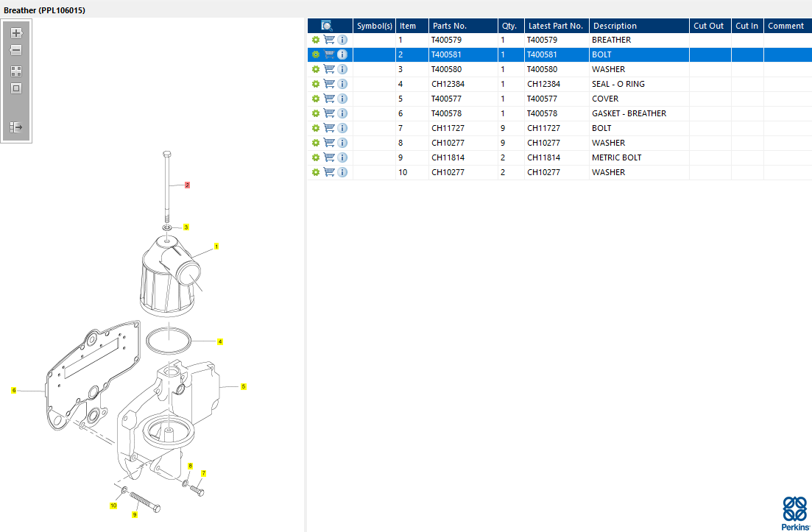Select callout 4 O-ring label on diagram

tap(220, 341)
